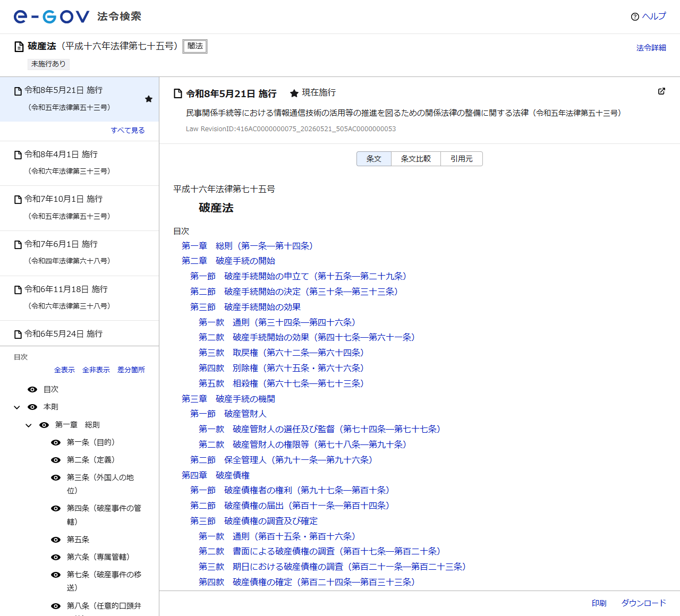Click document icon of 令和8年4月1日 施行
This screenshot has height=616, width=680.
(x=18, y=155)
